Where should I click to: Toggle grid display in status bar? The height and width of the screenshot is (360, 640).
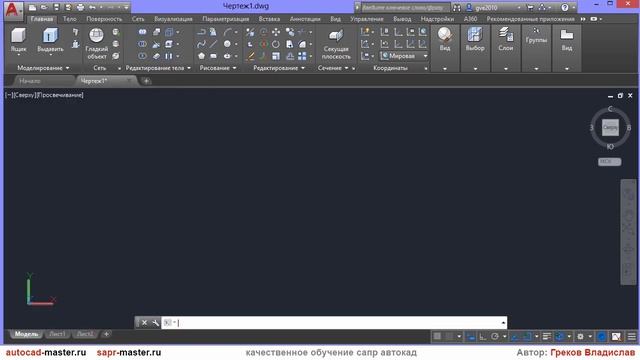[437, 336]
